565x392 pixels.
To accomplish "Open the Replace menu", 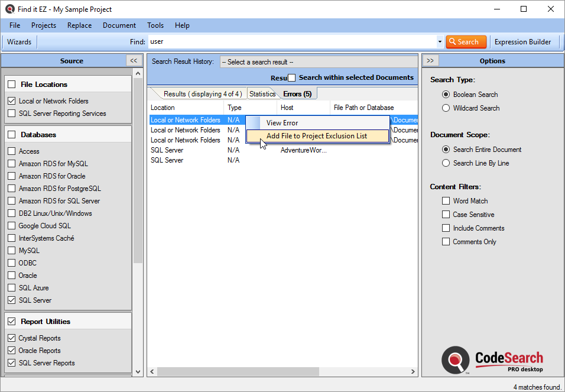I will [x=79, y=25].
